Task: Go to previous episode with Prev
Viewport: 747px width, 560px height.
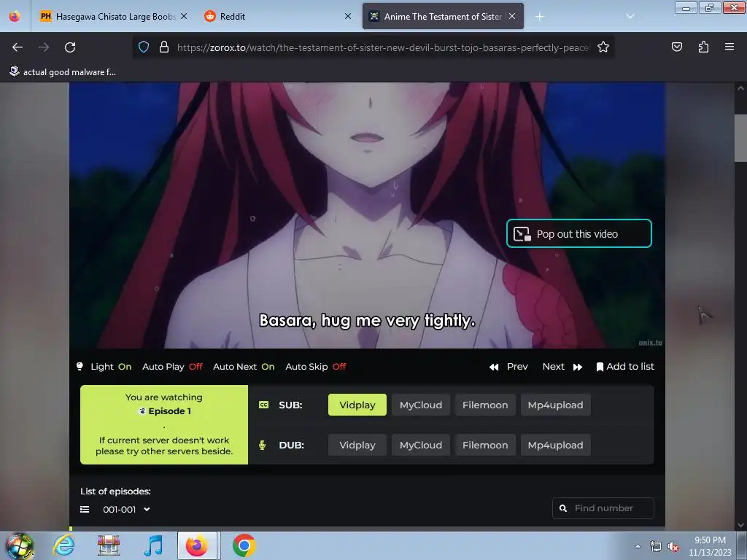Action: (508, 367)
